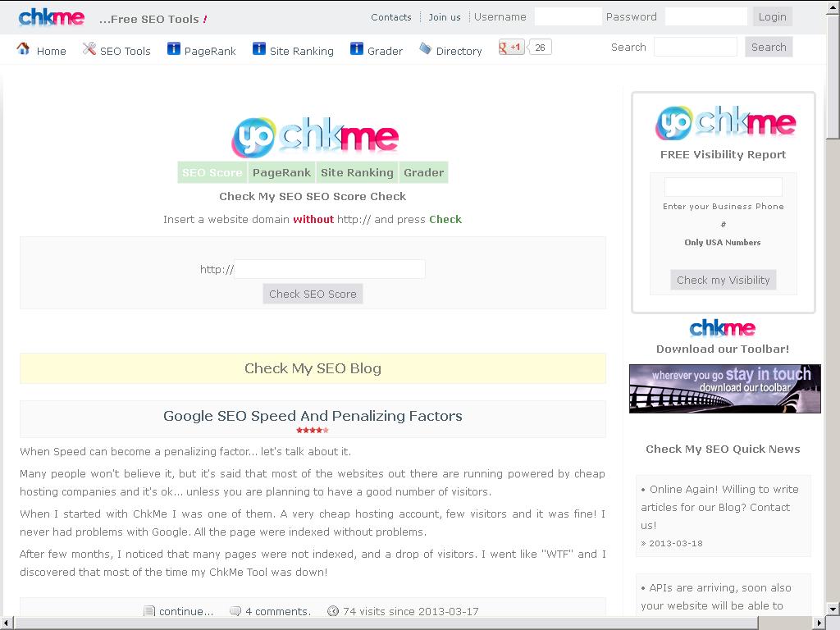
Task: Click the Grader blue info icon
Action: click(x=356, y=48)
